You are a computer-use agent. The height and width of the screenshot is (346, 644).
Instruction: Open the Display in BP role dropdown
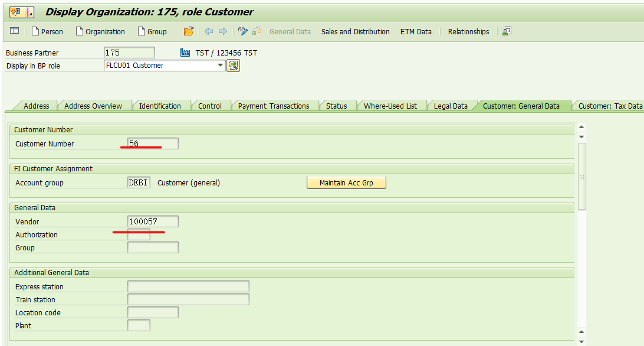click(x=221, y=66)
